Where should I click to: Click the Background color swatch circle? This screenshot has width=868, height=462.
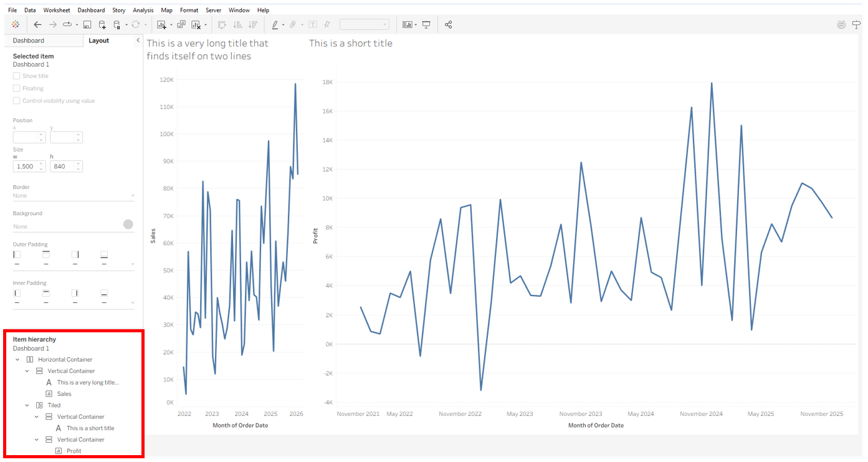click(128, 224)
